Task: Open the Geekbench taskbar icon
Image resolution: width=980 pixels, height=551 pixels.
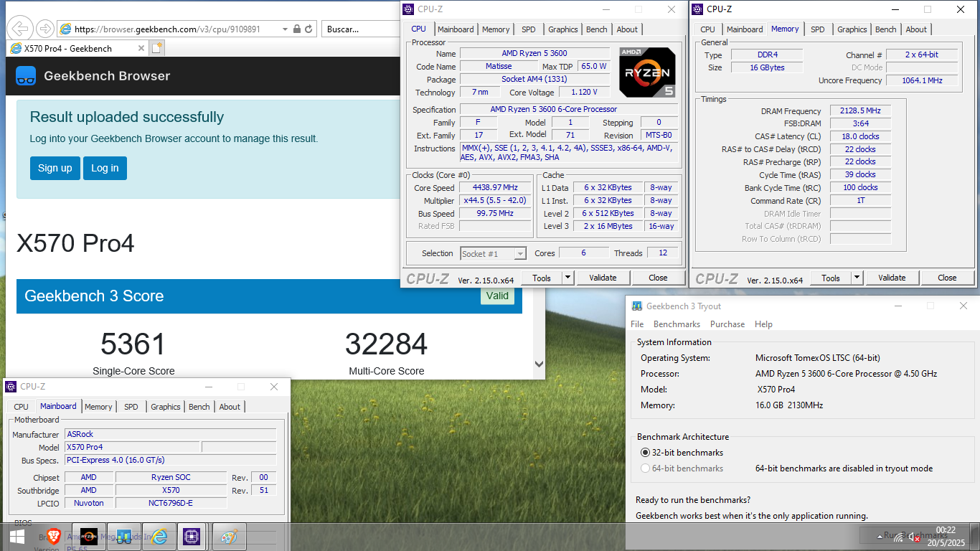Action: pyautogui.click(x=124, y=537)
